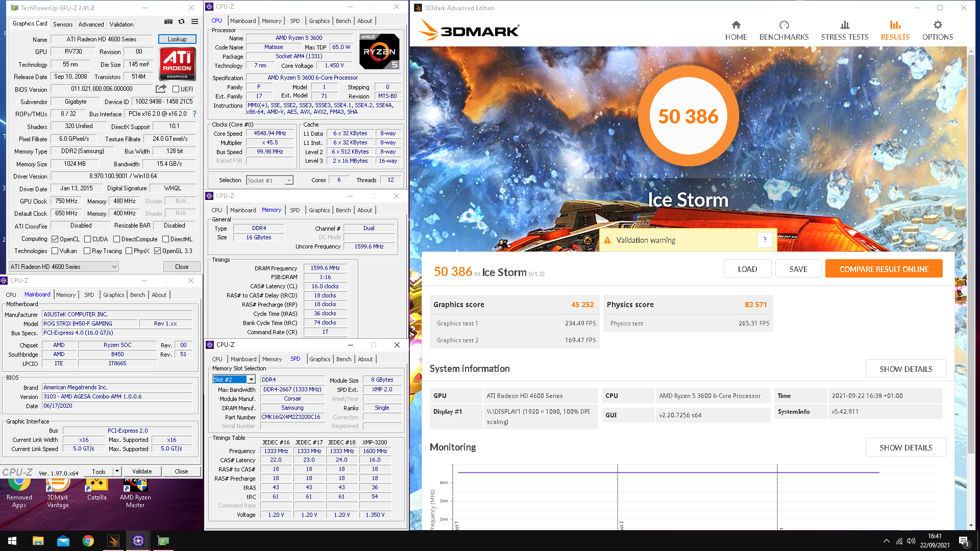Screen dimensions: 980x551
Task: Open STRESS TESTS in 3DMark navigation
Action: click(844, 31)
